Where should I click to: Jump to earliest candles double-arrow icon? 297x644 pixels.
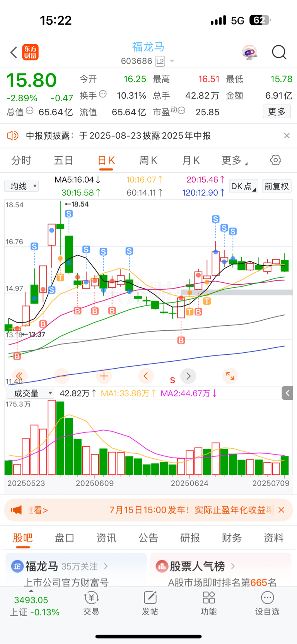[x=19, y=376]
